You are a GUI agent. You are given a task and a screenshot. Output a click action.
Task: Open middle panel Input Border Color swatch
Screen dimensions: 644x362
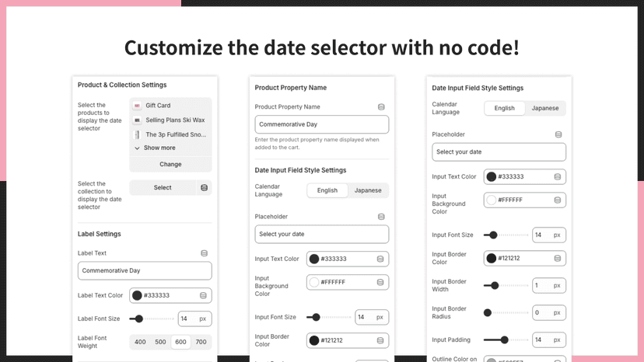pyautogui.click(x=314, y=340)
